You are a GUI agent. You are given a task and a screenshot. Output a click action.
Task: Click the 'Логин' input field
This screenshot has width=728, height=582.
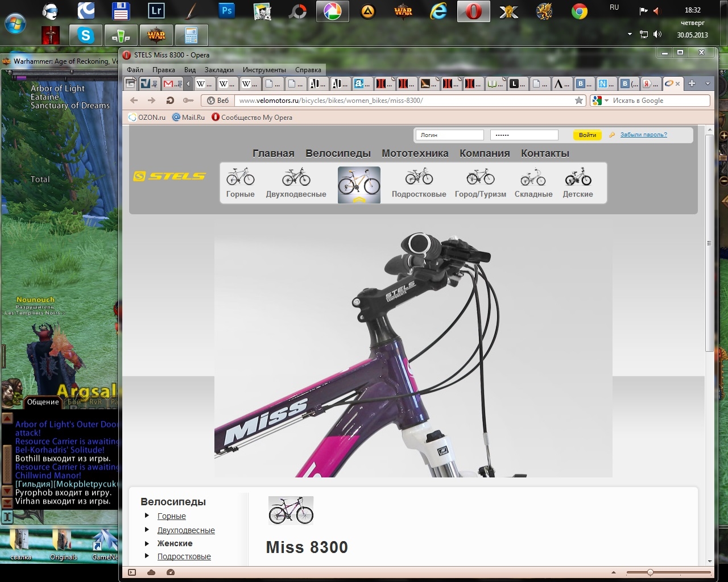coord(450,135)
